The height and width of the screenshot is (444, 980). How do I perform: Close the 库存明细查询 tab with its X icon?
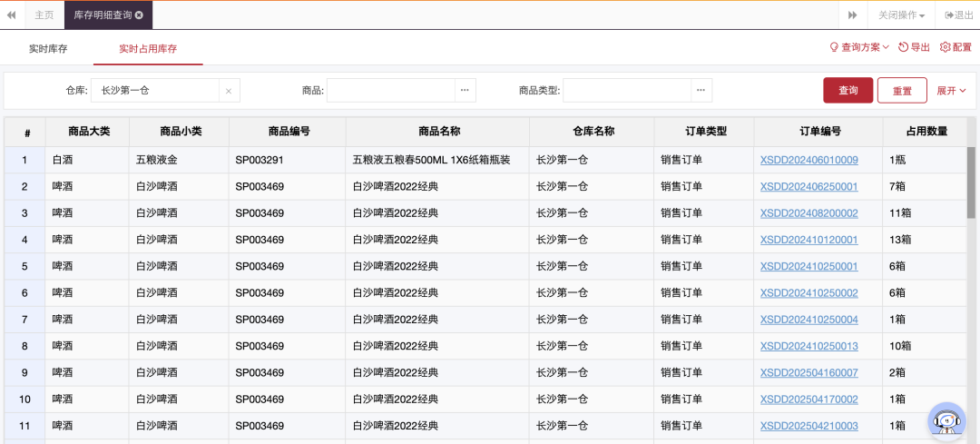[139, 15]
